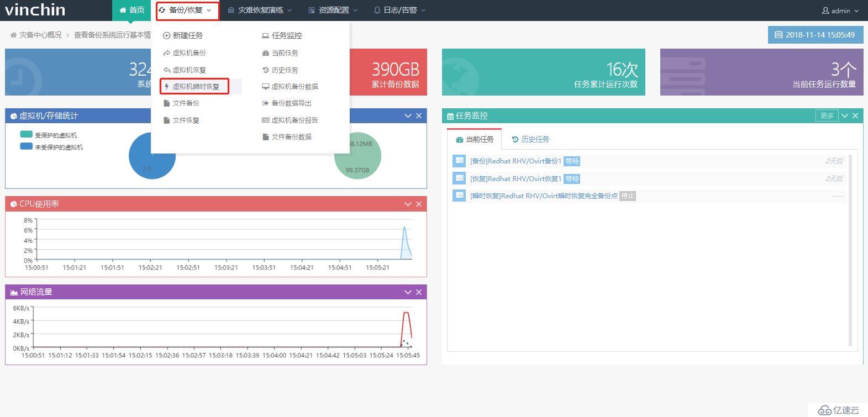Click the monitor icon beside 虚拟机备份数据
Screen dimensions: 868x417
(266, 87)
